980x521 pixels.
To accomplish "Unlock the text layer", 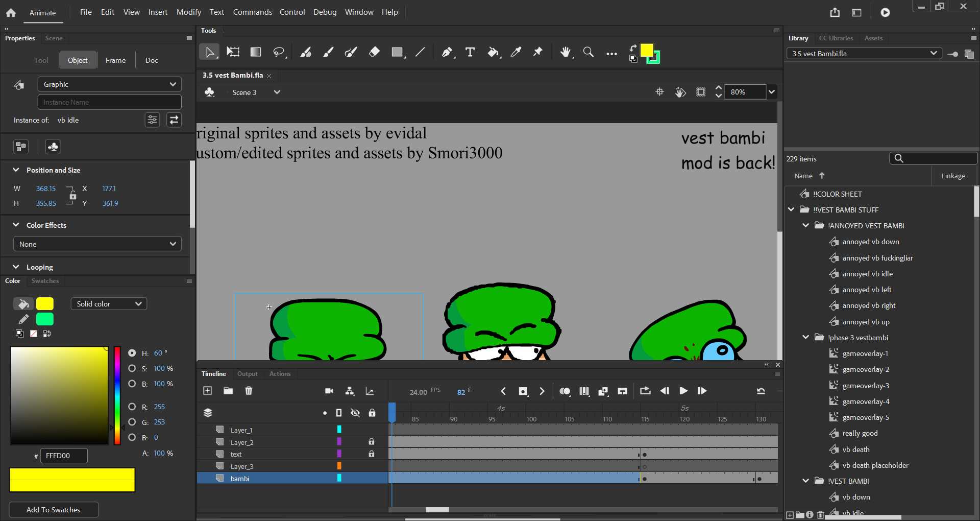I will pos(372,454).
